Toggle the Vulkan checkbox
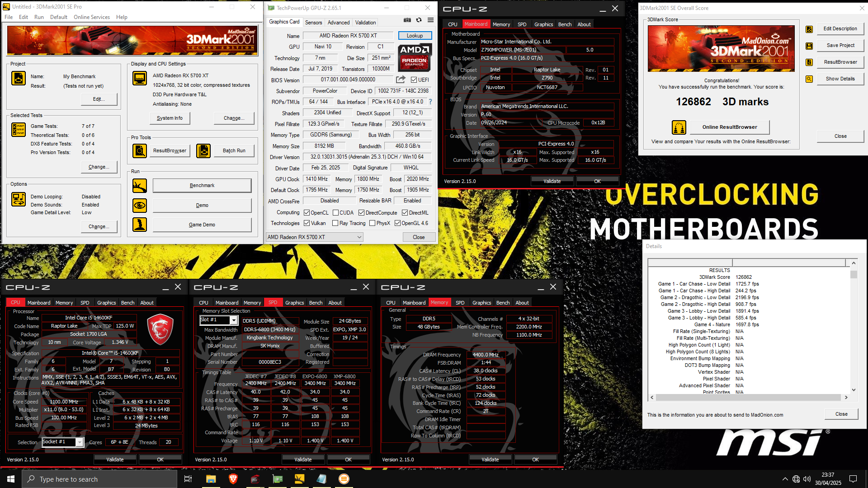The width and height of the screenshot is (868, 488). [307, 223]
